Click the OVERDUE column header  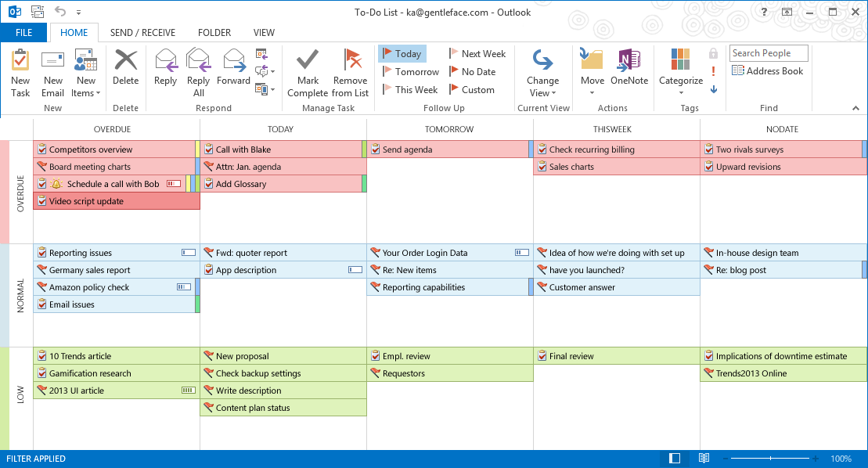click(x=113, y=129)
